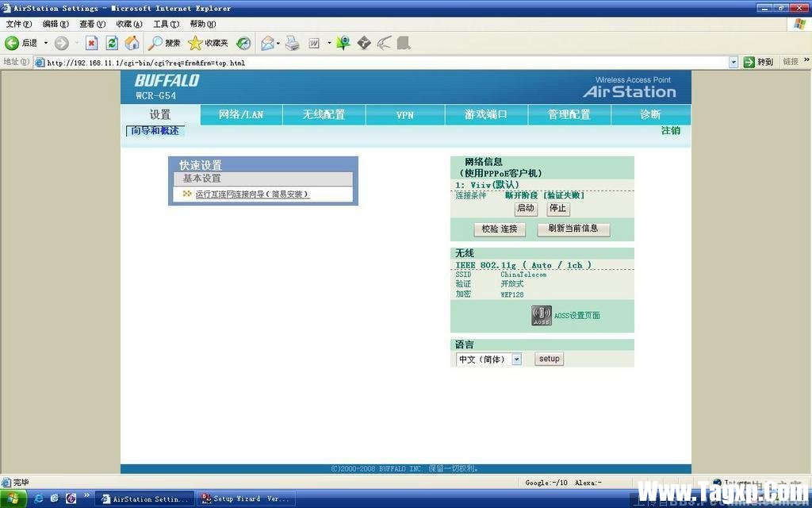Click the page icon in address bar
The width and height of the screenshot is (812, 508).
pos(40,63)
